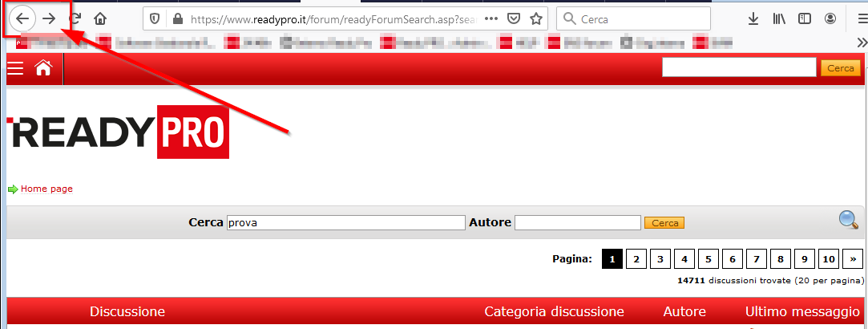Go to results page 3
Viewport: 868px width, 329px height.
coord(660,258)
